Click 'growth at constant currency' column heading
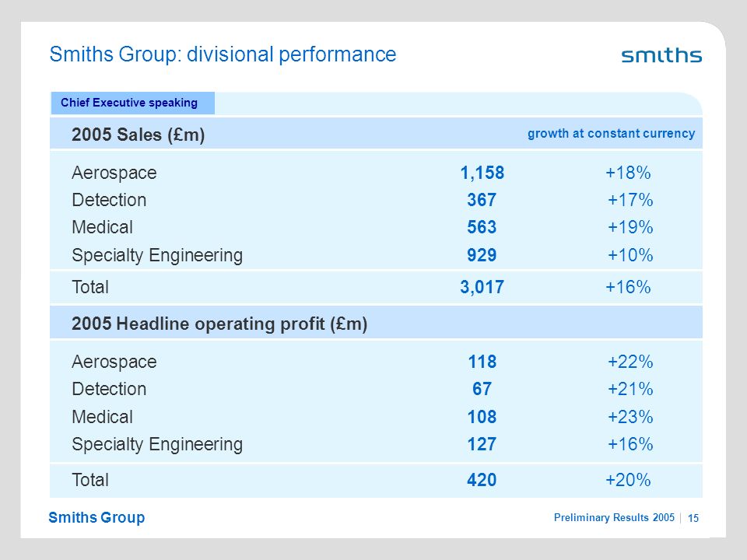 point(612,133)
